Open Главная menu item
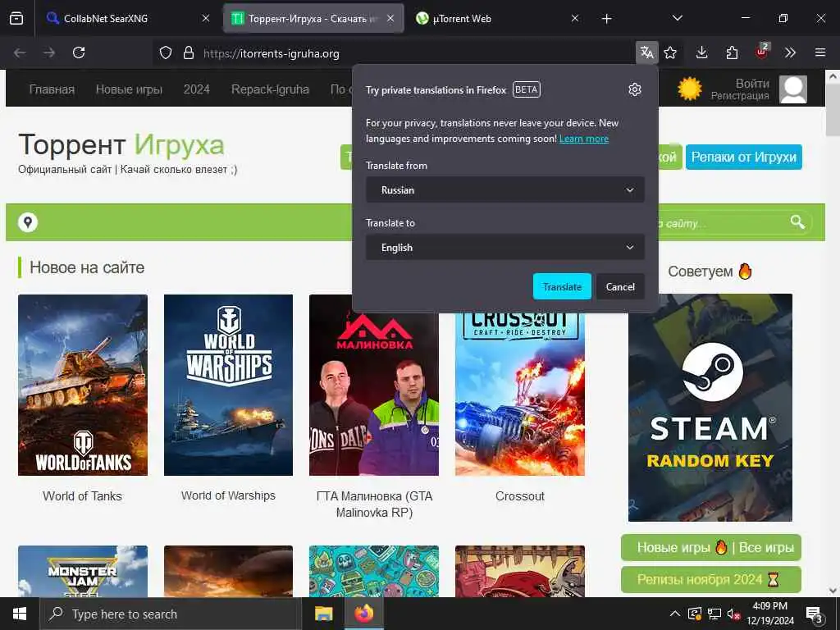The width and height of the screenshot is (840, 630). click(52, 89)
